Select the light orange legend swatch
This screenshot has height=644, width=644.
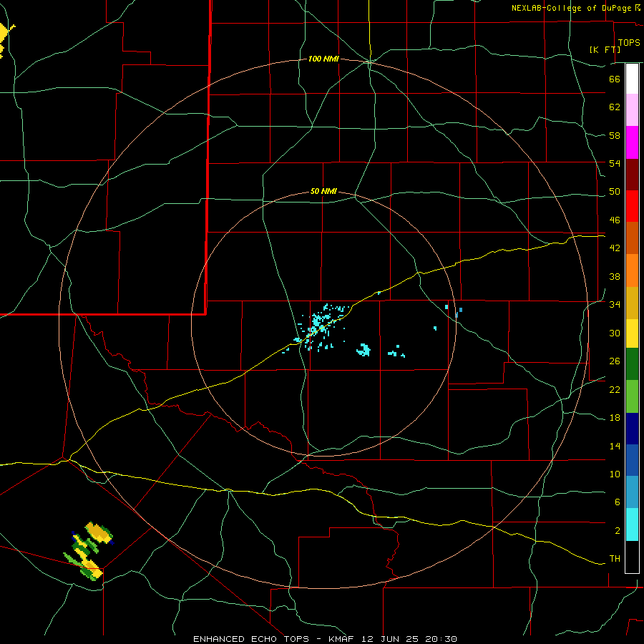(632, 270)
